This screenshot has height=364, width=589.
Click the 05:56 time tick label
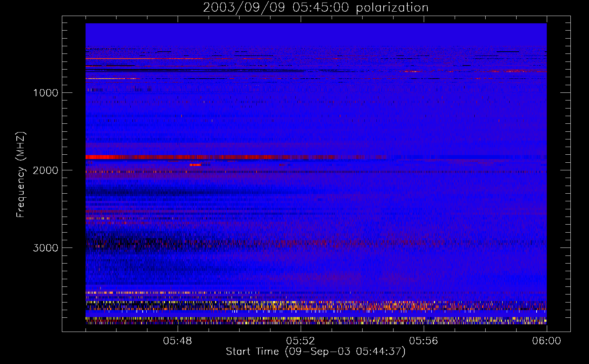pyautogui.click(x=424, y=341)
